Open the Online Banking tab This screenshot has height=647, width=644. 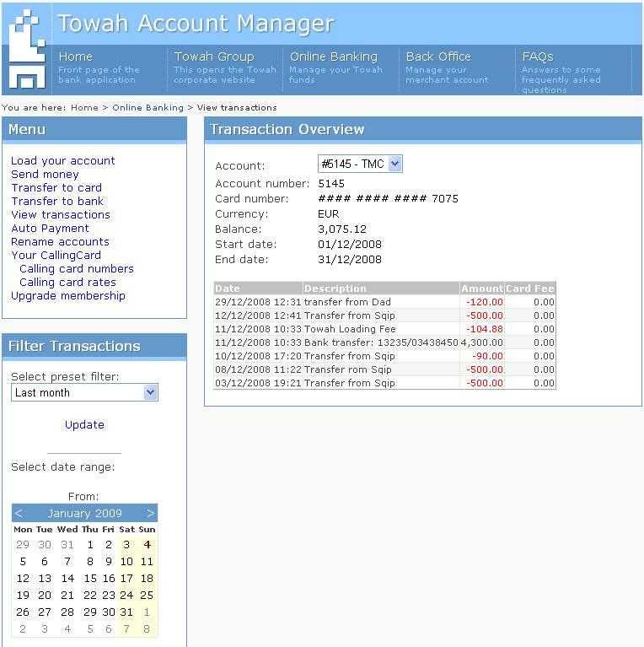pyautogui.click(x=333, y=57)
